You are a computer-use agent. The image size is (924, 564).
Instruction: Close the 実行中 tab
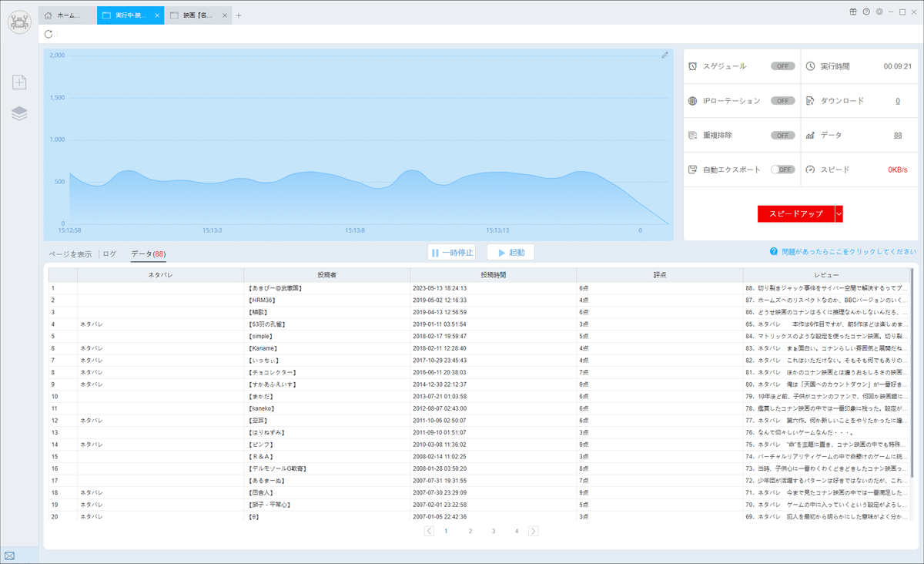click(x=158, y=15)
